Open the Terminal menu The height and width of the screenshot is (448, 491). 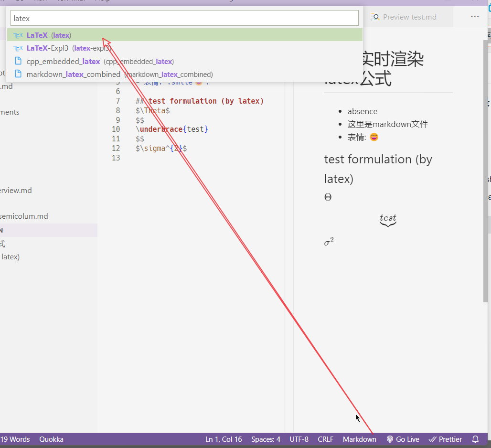71,0
